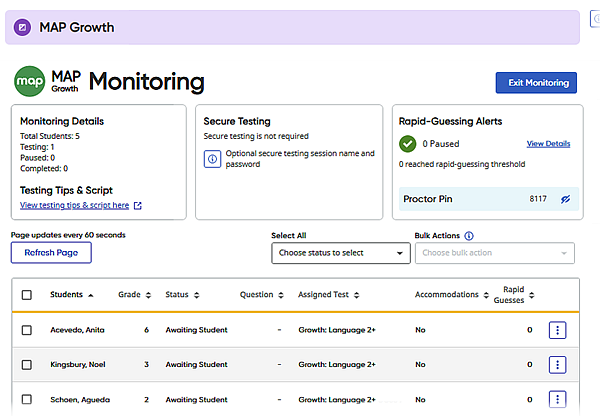Select the checkbox for Acevedo, Anita
This screenshot has height=416, width=600.
[x=26, y=330]
